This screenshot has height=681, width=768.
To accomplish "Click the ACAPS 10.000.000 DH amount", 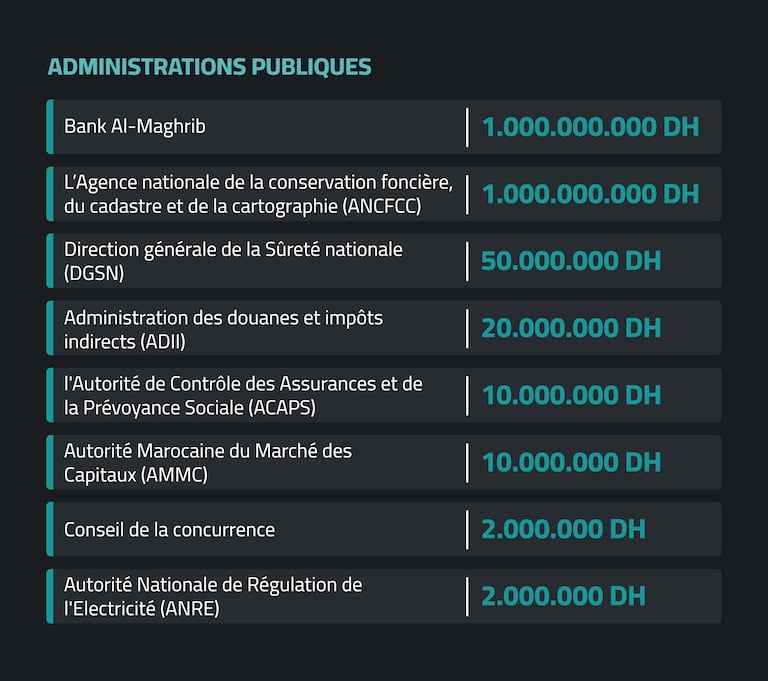I will pyautogui.click(x=571, y=395).
